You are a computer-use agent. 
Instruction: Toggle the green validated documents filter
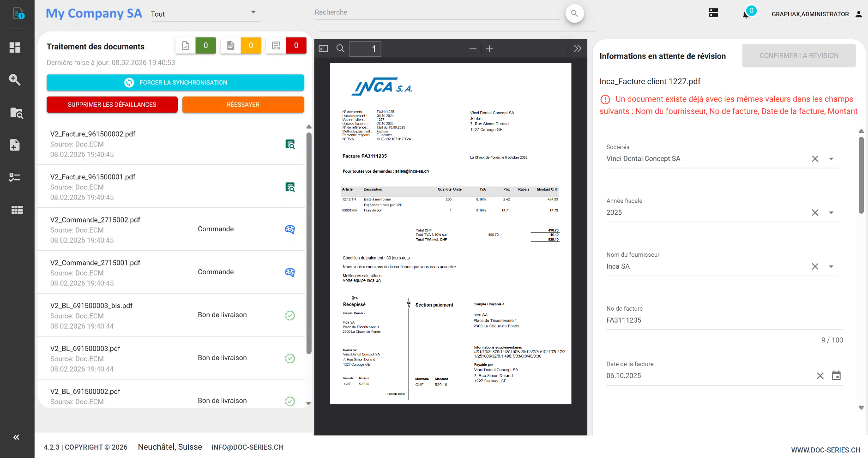pyautogui.click(x=195, y=45)
